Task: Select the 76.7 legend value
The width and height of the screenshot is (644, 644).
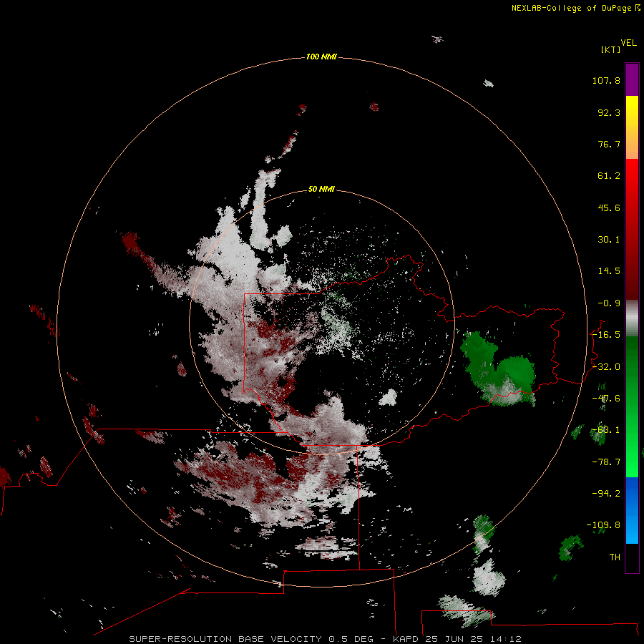Action: pyautogui.click(x=609, y=144)
